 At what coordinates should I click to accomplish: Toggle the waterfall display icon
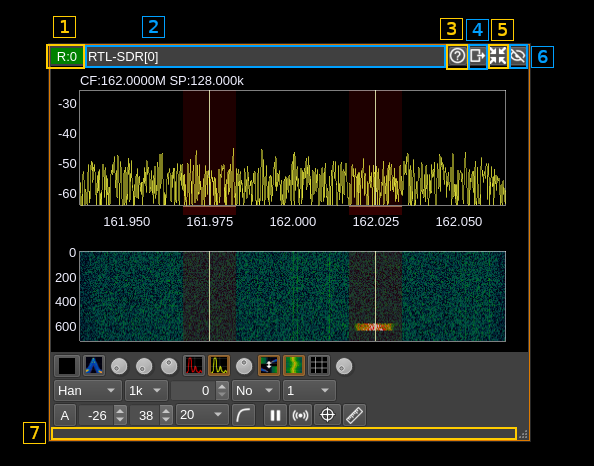(294, 366)
